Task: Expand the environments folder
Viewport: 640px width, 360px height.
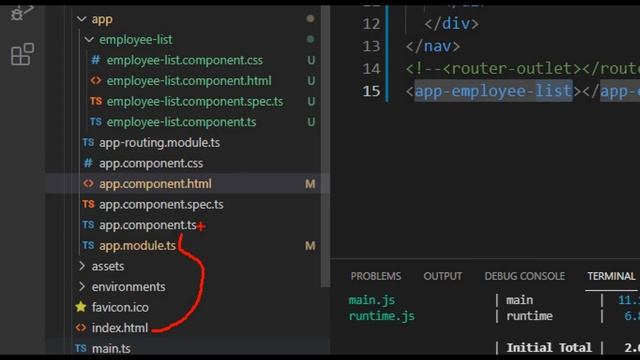Action: [82, 287]
